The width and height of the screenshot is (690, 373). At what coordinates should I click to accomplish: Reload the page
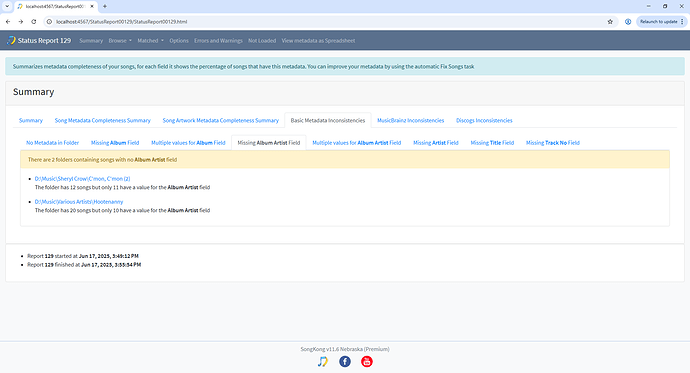point(34,22)
